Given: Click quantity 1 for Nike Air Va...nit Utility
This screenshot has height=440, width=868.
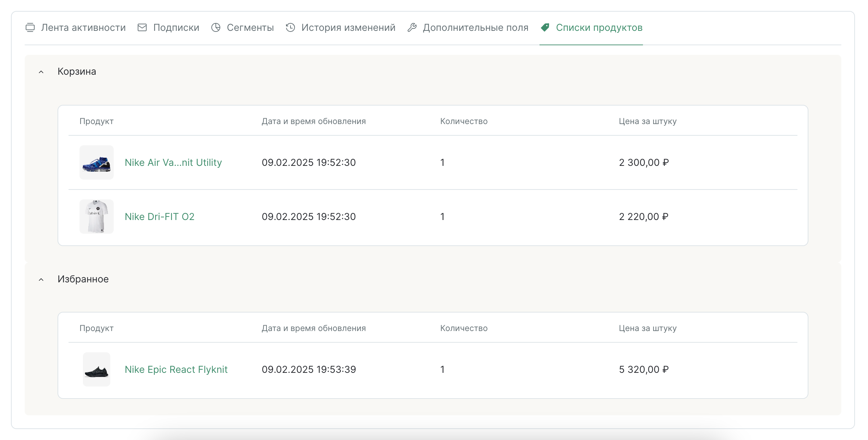Looking at the screenshot, I should click(x=443, y=162).
